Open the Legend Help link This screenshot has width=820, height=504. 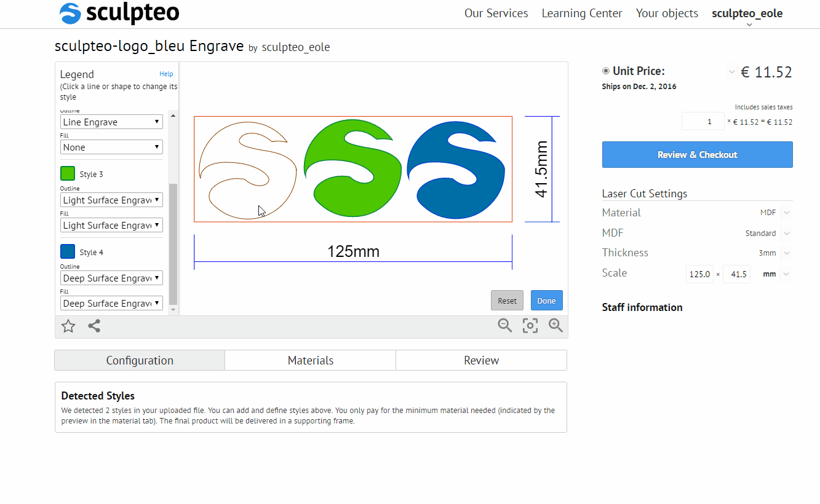pos(166,74)
